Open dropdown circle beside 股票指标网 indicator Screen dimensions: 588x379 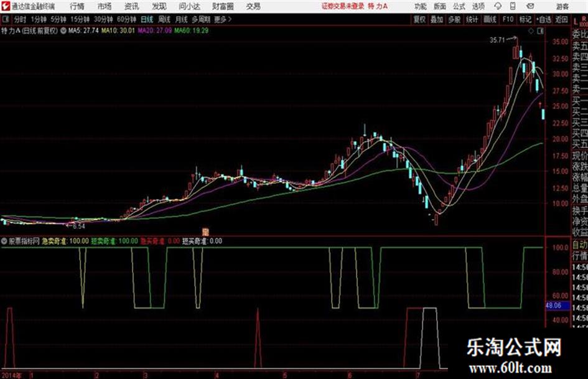point(4,241)
